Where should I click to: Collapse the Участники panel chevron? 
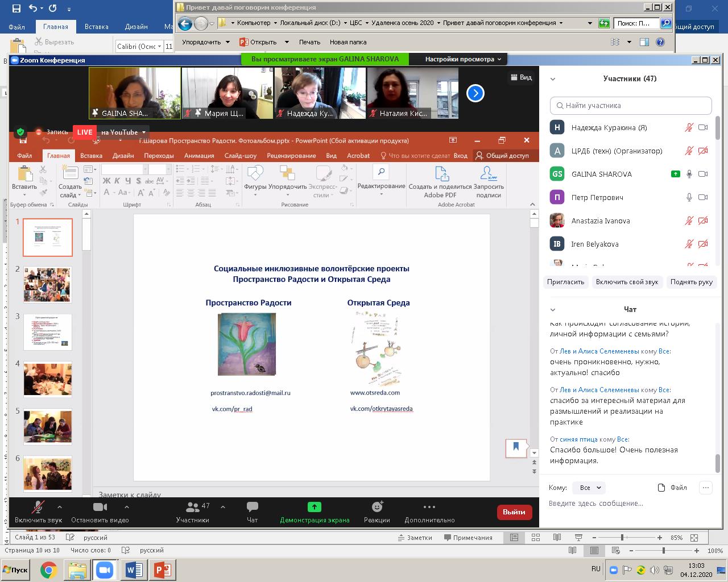pyautogui.click(x=553, y=79)
